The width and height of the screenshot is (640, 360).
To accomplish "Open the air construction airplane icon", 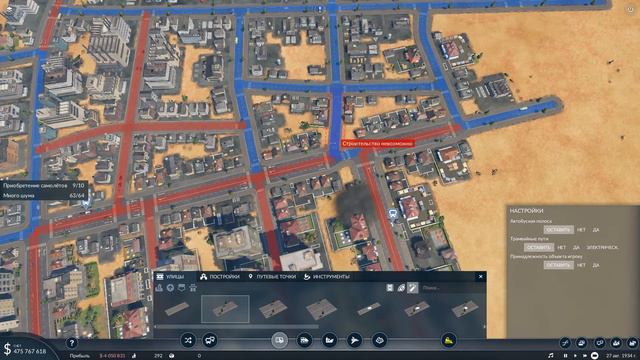I will tap(354, 340).
